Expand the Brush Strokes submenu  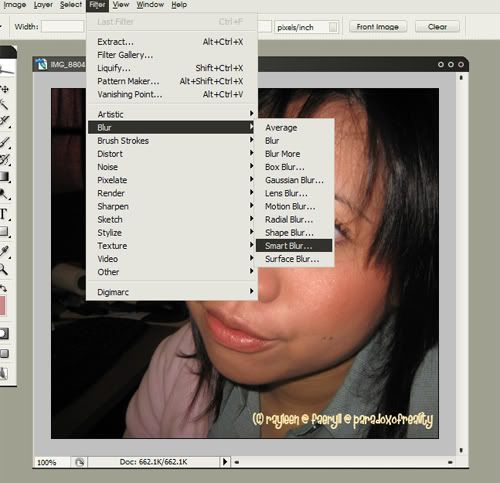coord(172,141)
